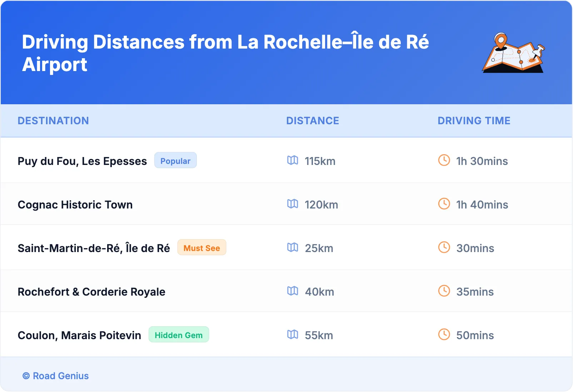The width and height of the screenshot is (573, 392).
Task: Click the Hidden Gem badge
Action: (x=179, y=335)
